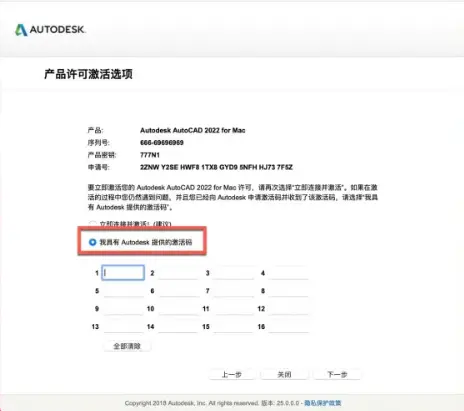Click activation code field 16
464x411 pixels.
tap(289, 327)
